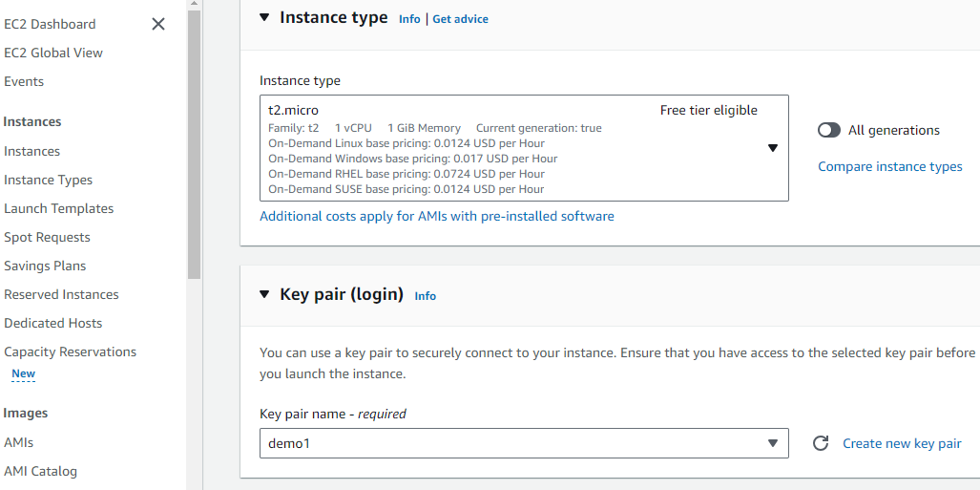Click the sidebar vertical scrollbar

(194, 143)
